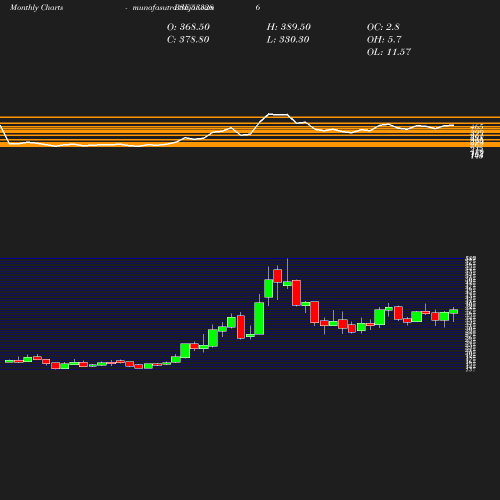The height and width of the screenshot is (500, 500).
Task: Click the high price 'H: 389.50'
Action: coord(288,27)
